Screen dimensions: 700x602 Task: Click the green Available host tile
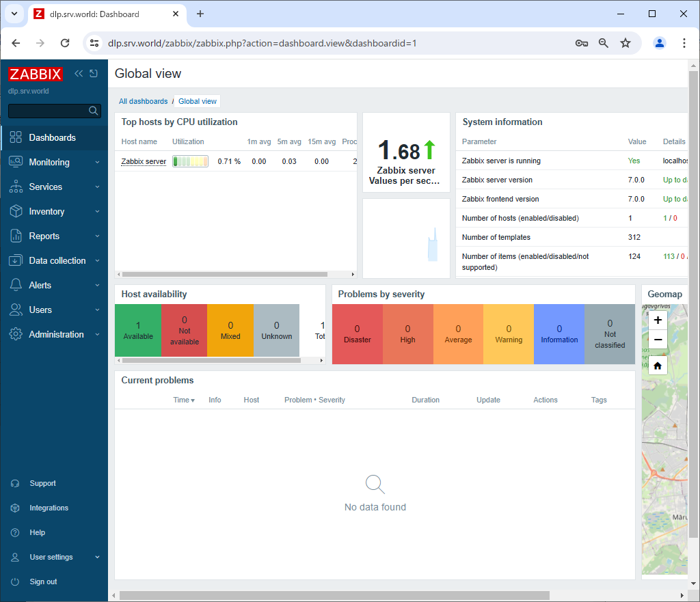(138, 330)
